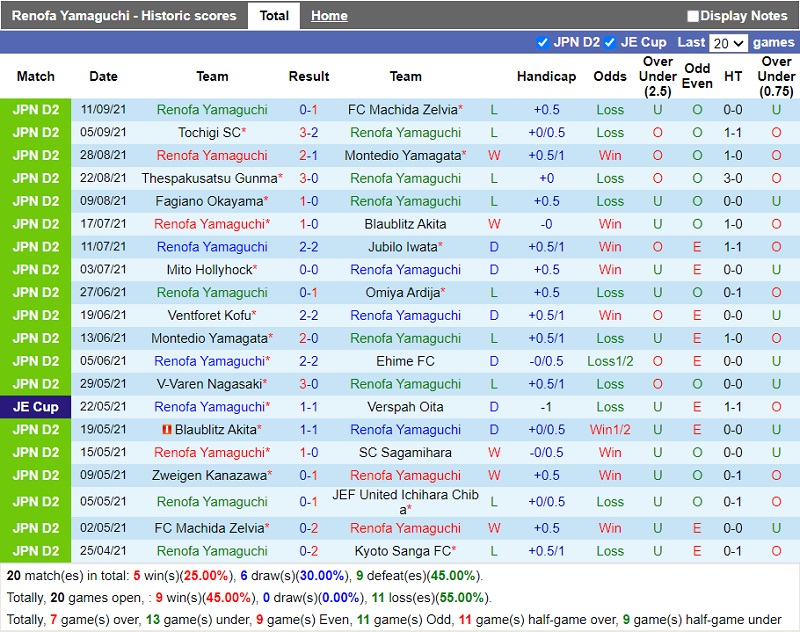Open the Mito Hollyhock team link
800x632 pixels.
coord(209,270)
